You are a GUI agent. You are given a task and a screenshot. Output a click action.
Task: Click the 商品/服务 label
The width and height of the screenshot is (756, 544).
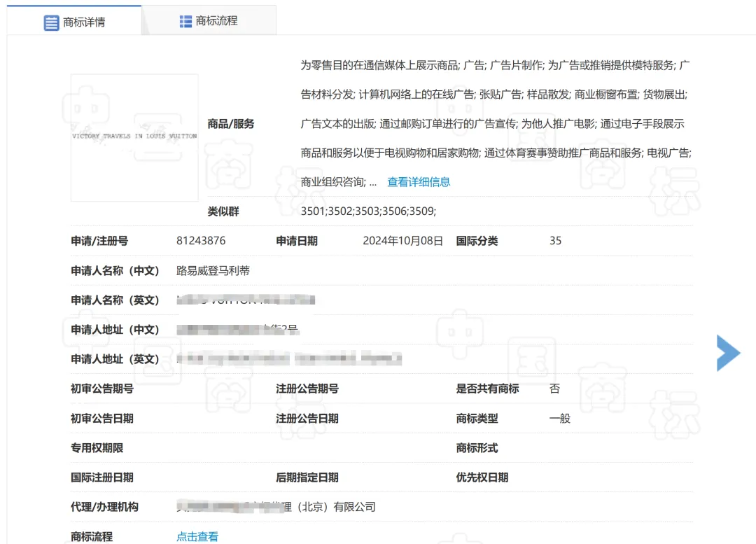pos(230,124)
